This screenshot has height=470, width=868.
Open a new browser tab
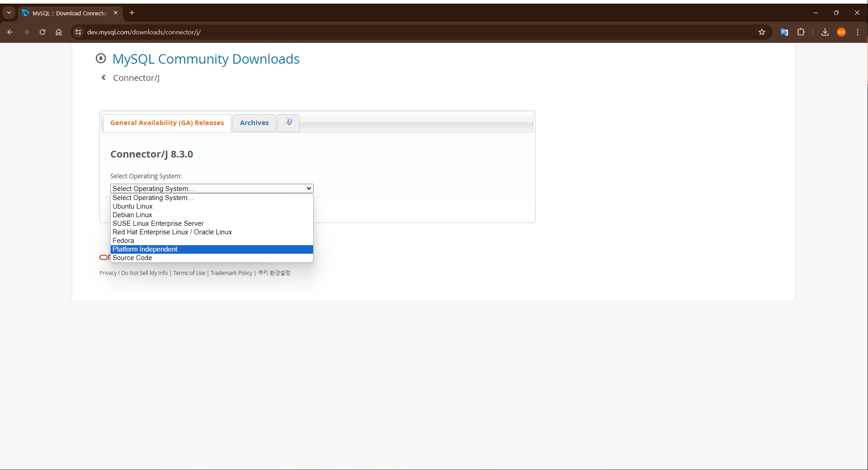[x=132, y=13]
